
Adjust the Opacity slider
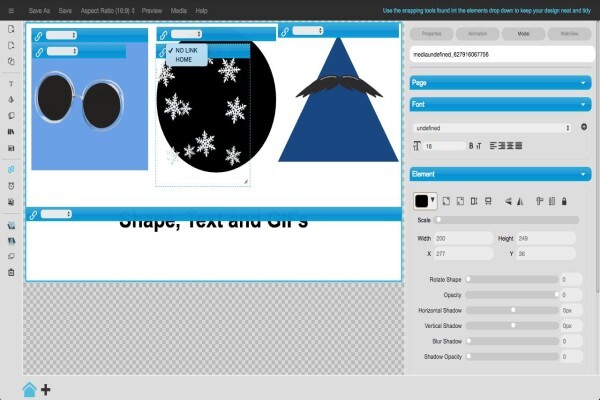512,295
